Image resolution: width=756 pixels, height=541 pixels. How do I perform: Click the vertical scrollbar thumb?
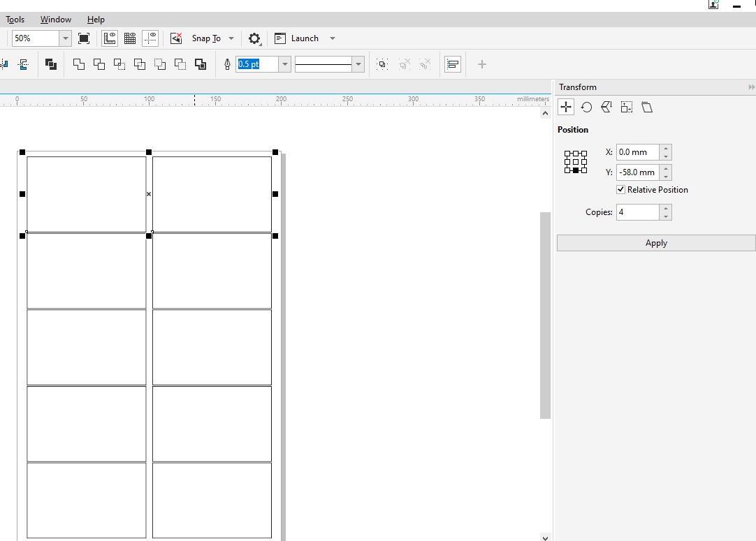pyautogui.click(x=545, y=316)
